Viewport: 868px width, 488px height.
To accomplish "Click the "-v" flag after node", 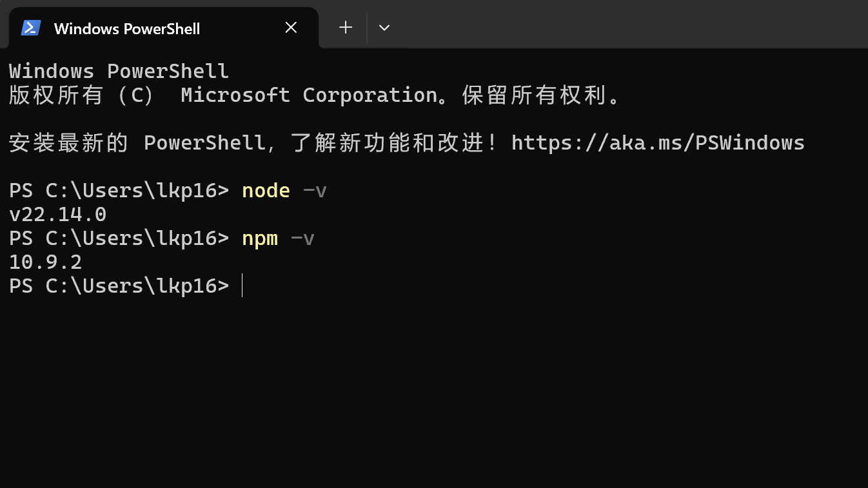I will (x=315, y=191).
